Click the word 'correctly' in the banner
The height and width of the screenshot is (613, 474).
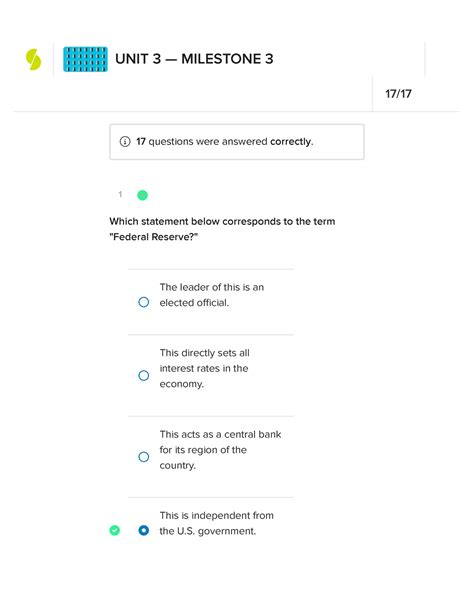[x=291, y=142]
